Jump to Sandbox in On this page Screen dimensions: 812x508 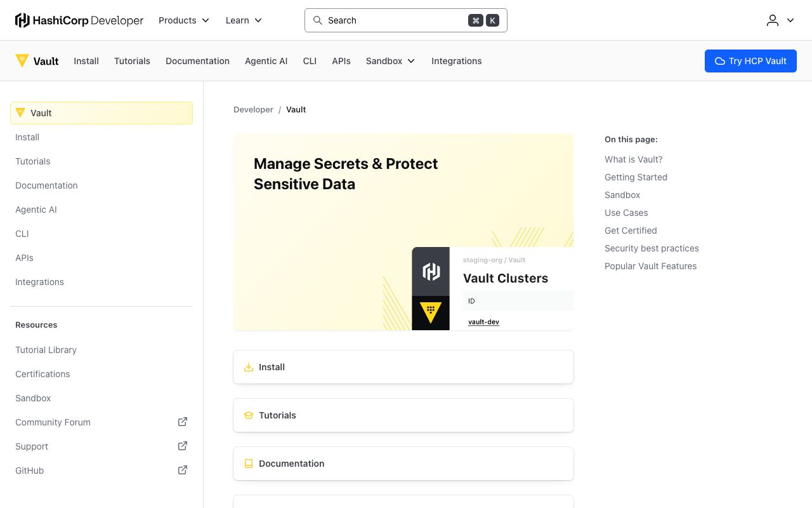point(622,195)
